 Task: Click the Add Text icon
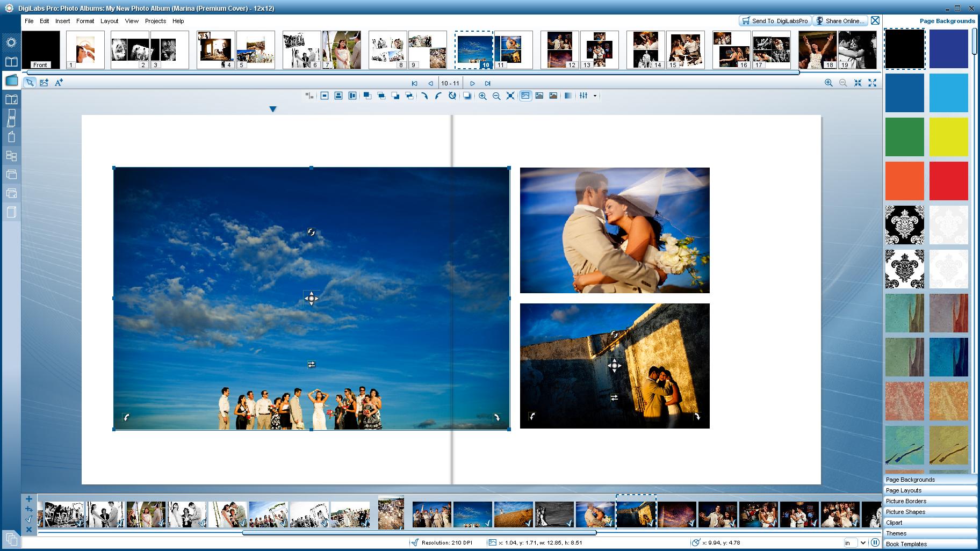58,83
